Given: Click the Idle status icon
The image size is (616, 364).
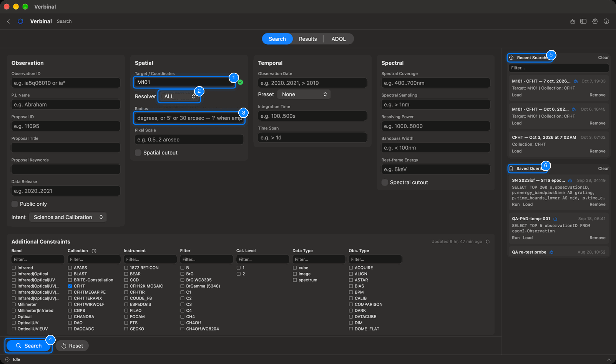Looking at the screenshot, I should 7,360.
